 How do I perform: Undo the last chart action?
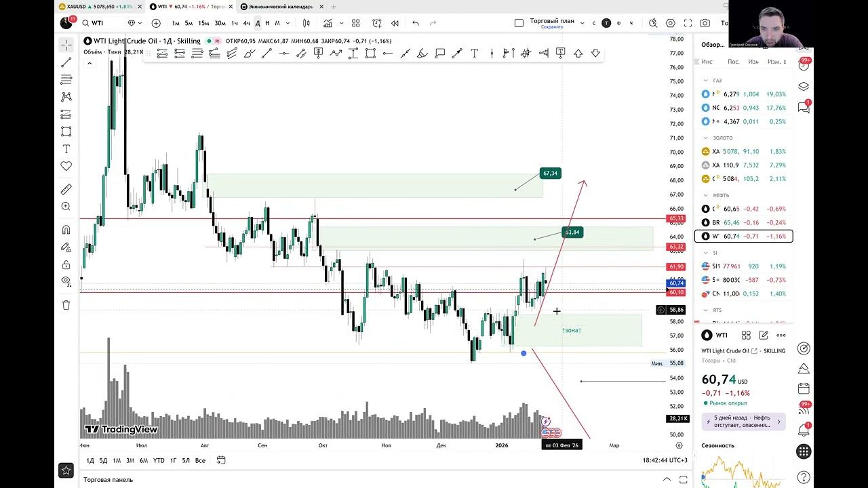[x=416, y=23]
